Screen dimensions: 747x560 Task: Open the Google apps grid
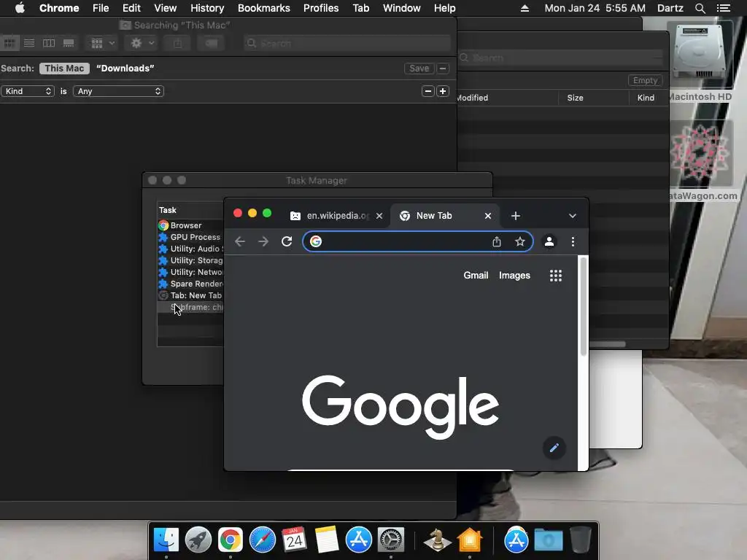point(555,275)
